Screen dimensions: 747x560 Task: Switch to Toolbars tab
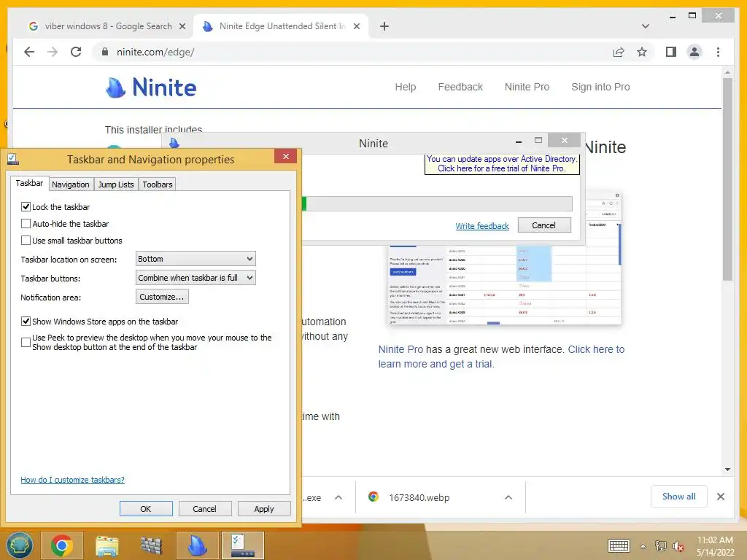tap(158, 184)
